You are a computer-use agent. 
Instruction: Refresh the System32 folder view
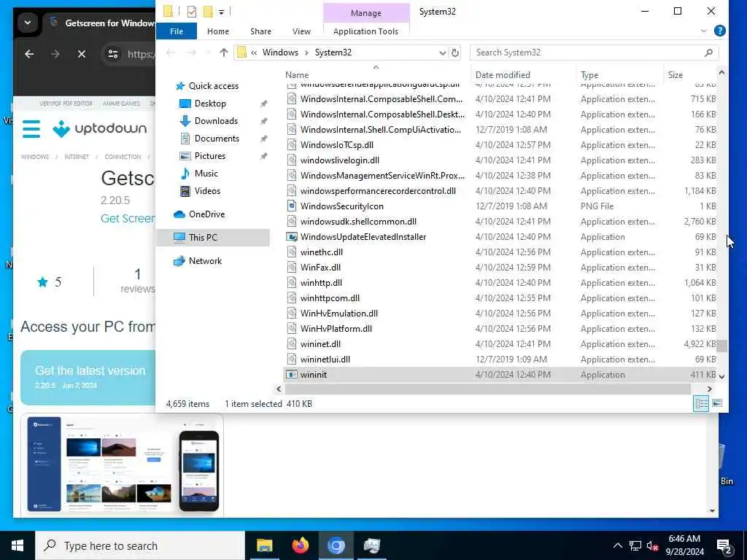click(x=455, y=52)
